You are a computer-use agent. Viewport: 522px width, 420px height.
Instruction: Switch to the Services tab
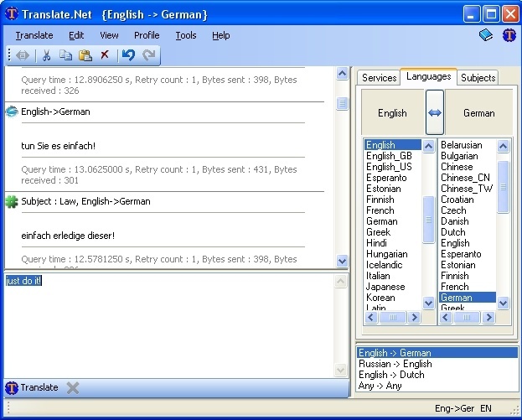(x=380, y=78)
